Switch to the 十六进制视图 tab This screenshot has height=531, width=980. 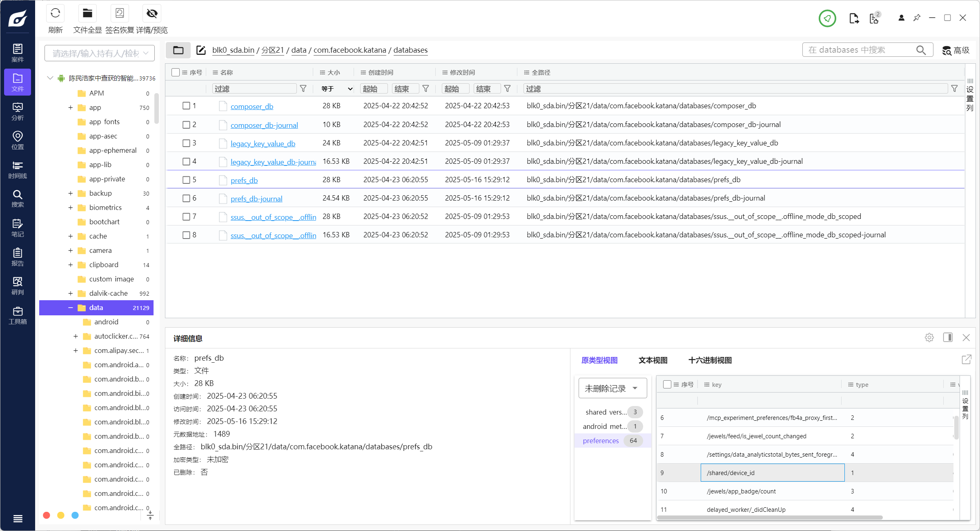[710, 360]
